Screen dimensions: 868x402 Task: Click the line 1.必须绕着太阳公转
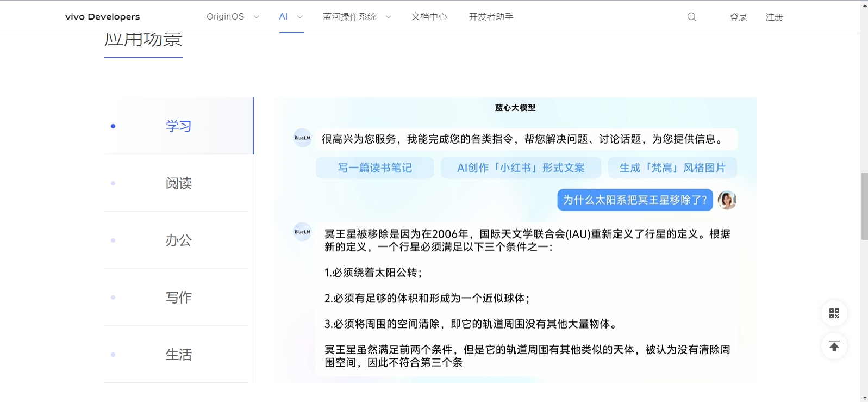tap(373, 273)
